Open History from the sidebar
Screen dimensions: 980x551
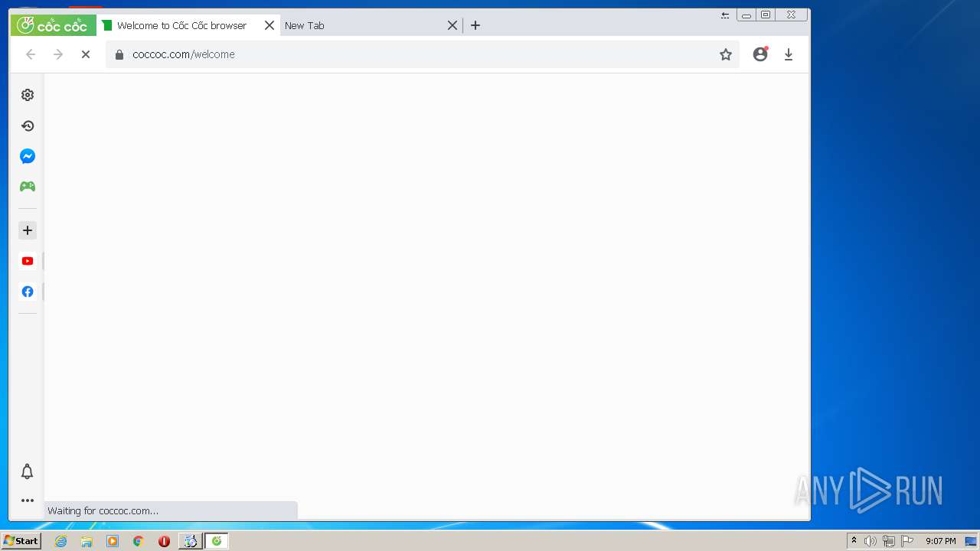pos(28,126)
